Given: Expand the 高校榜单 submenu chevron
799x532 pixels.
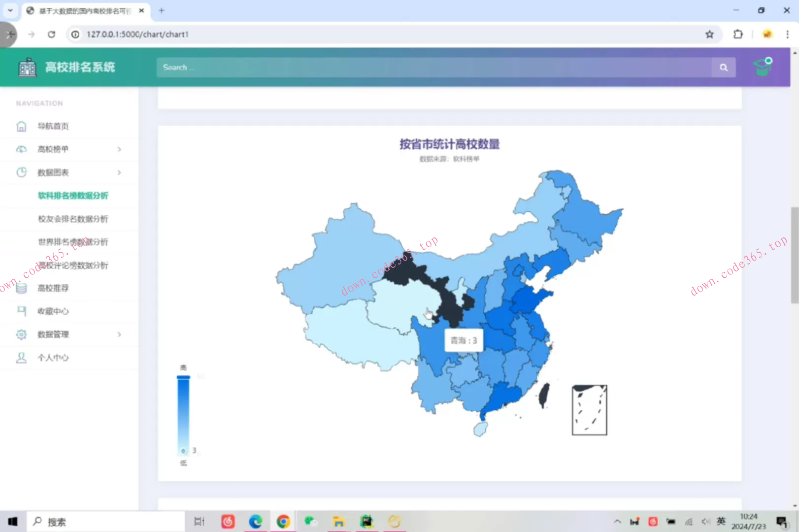Looking at the screenshot, I should tap(119, 149).
